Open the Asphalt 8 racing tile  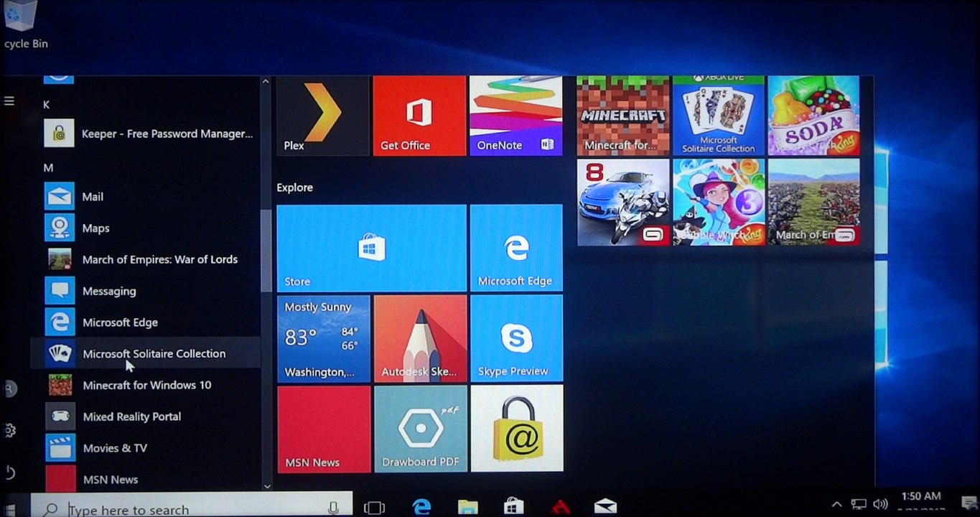coord(623,202)
